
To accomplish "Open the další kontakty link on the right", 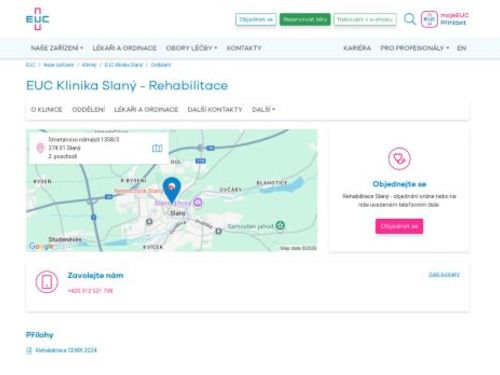I will 444,274.
